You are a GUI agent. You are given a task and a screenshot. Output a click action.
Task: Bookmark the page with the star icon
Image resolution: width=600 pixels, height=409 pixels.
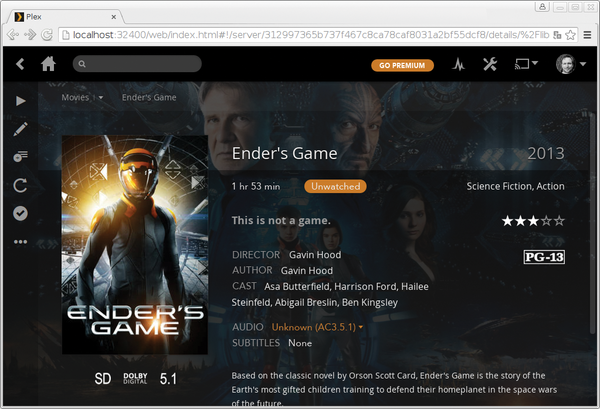pos(570,35)
